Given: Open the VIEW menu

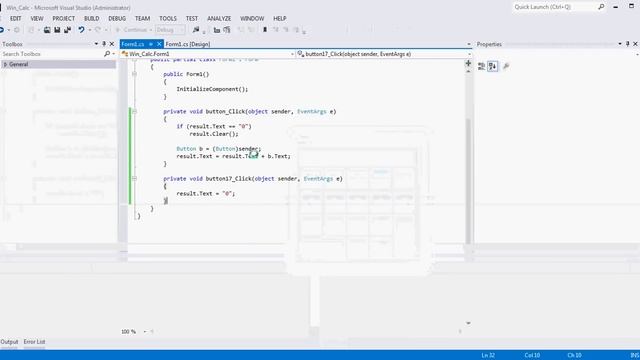Looking at the screenshot, I should click(37, 18).
